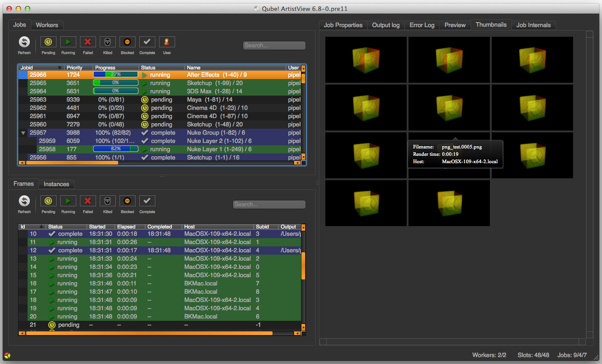Toggle the Pending filter in Jobs toolbar
Viewport: 602px width, 364px height.
pyautogui.click(x=48, y=42)
